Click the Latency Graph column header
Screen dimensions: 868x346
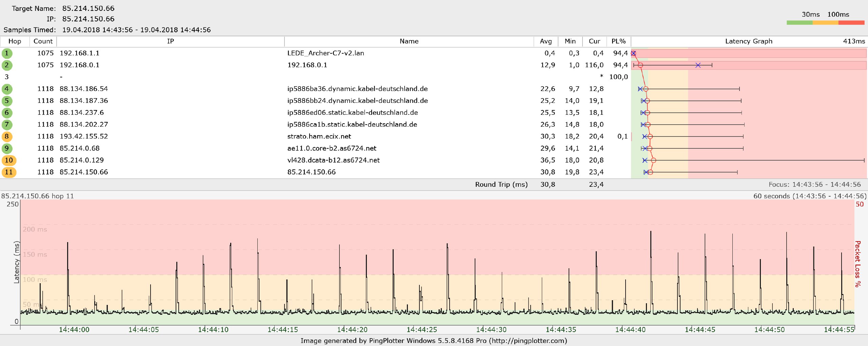[749, 41]
